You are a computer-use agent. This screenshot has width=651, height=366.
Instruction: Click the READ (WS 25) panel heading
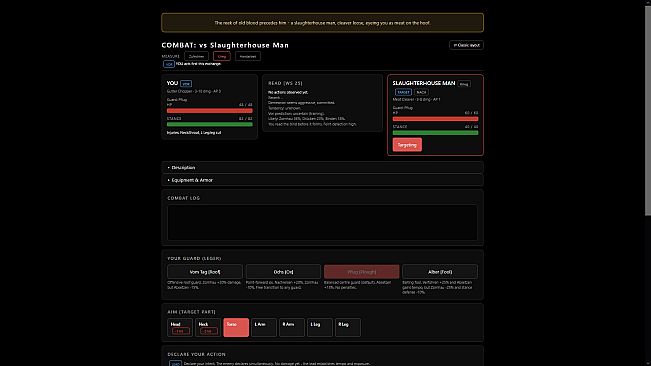coord(285,83)
